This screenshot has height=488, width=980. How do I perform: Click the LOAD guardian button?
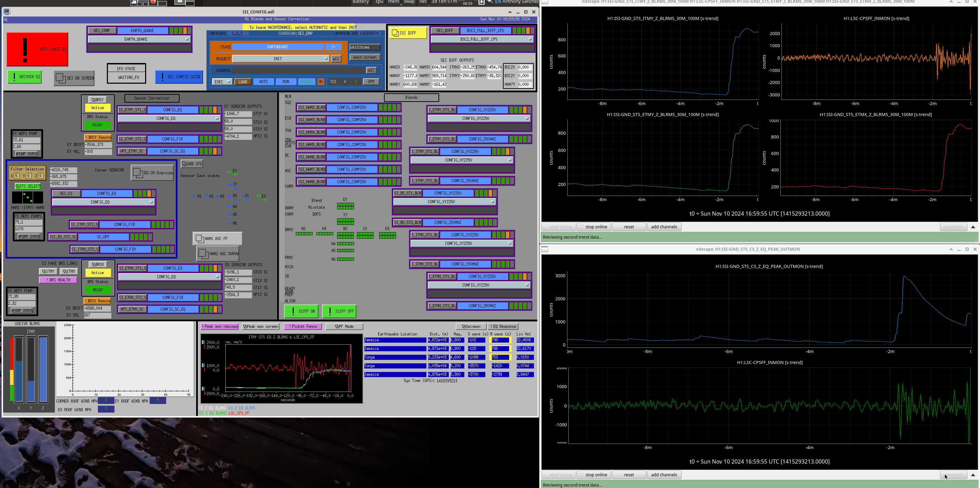point(243,82)
